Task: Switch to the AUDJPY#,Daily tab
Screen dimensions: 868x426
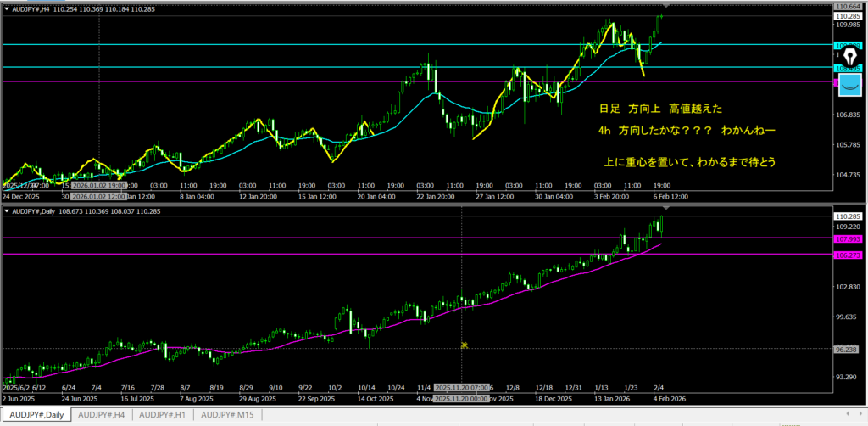Action: 36,415
